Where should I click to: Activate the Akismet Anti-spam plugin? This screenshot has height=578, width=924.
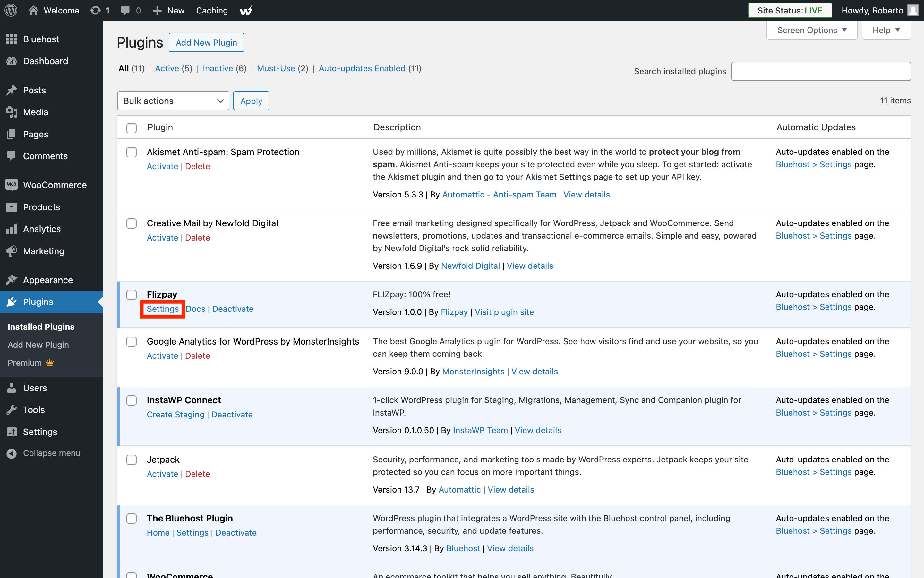(162, 166)
